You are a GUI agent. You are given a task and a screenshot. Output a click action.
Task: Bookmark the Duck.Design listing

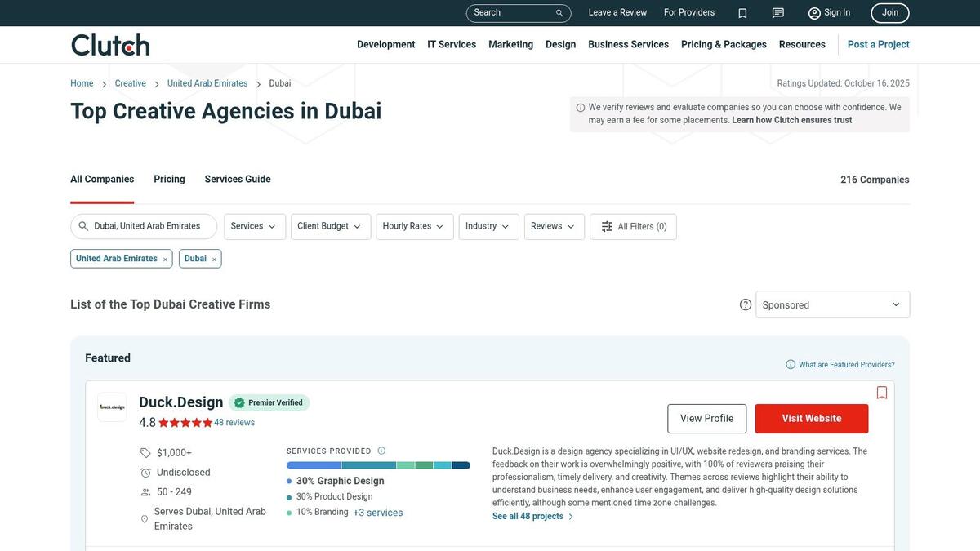click(882, 393)
